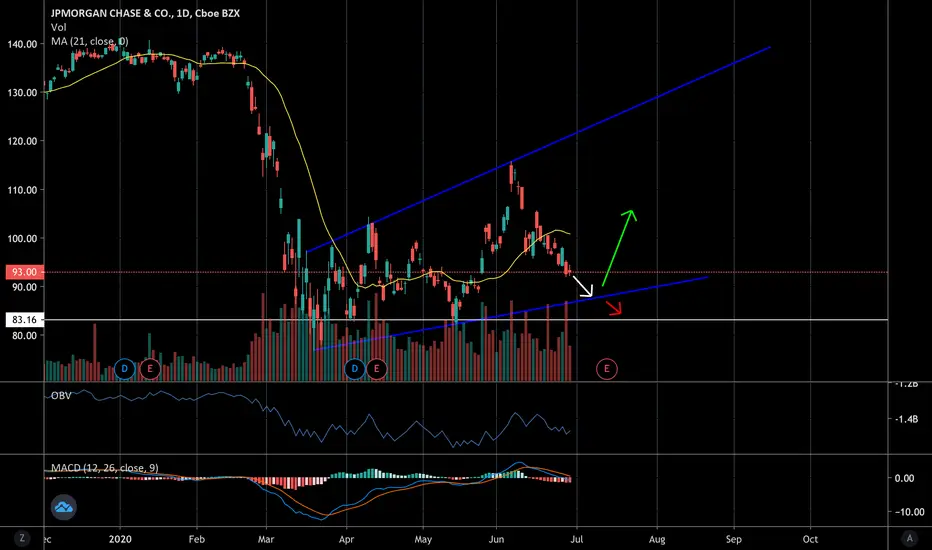
Task: Click the red 93.00 current price label
Action: coord(24,272)
